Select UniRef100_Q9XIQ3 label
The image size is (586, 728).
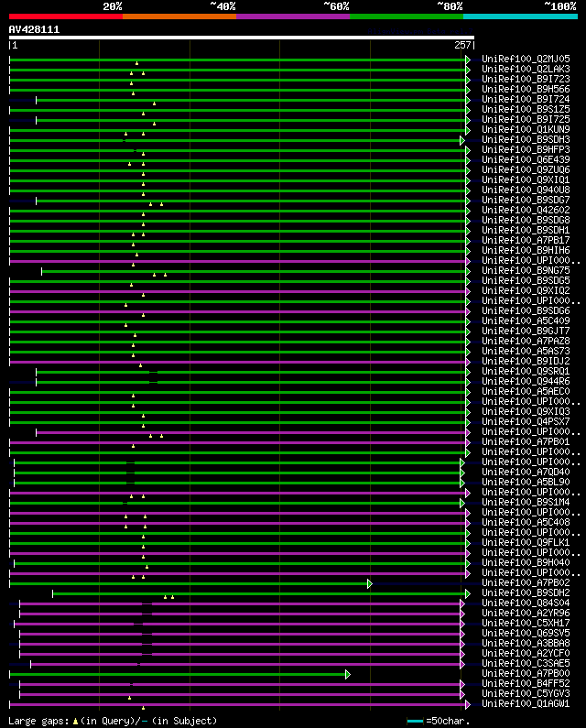pyautogui.click(x=526, y=411)
